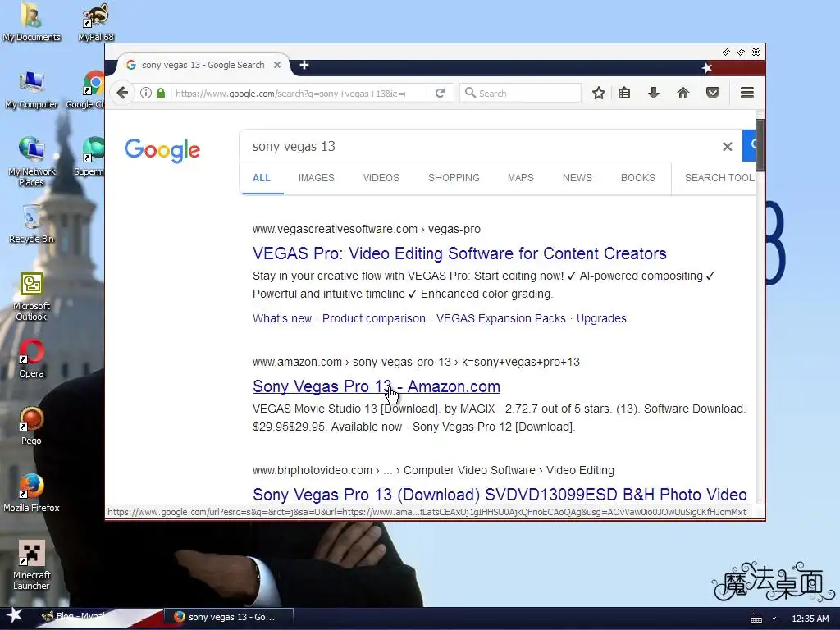The image size is (840, 630).
Task: Expand hidden tray icons arrow
Action: click(x=774, y=619)
